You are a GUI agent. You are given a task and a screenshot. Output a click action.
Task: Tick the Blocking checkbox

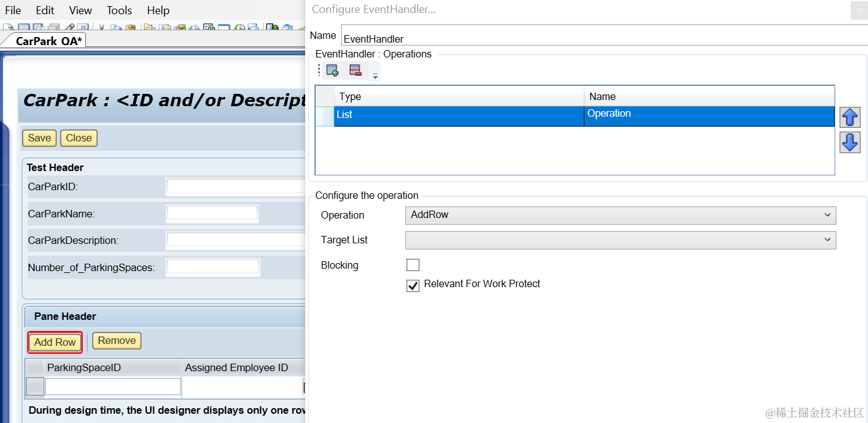413,265
